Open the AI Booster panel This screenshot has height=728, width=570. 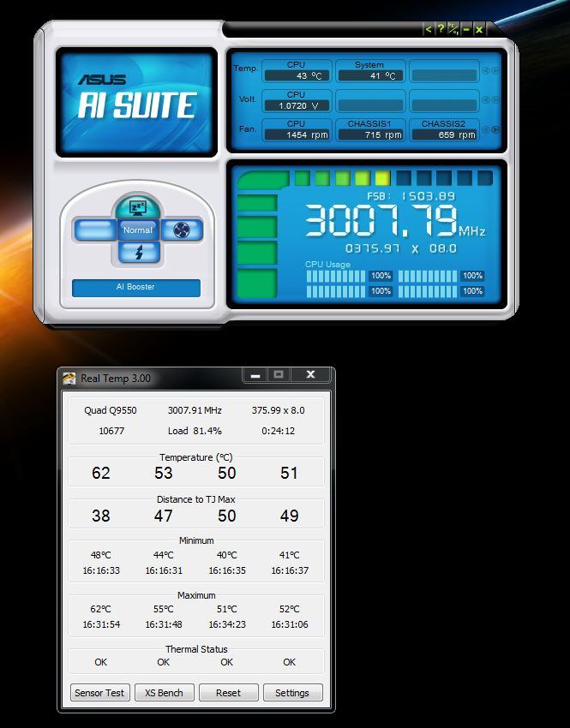pyautogui.click(x=136, y=288)
